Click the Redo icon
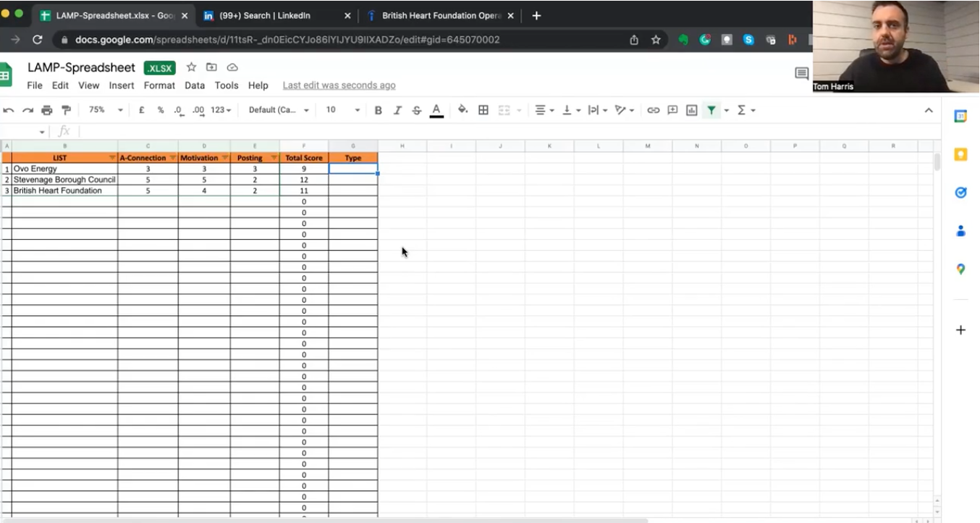The width and height of the screenshot is (980, 523). point(28,110)
